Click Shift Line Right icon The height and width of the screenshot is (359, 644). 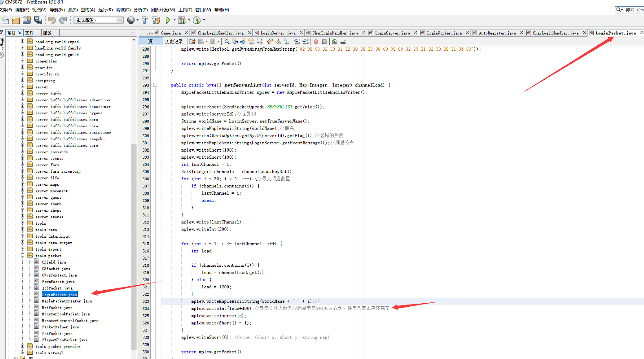point(305,41)
